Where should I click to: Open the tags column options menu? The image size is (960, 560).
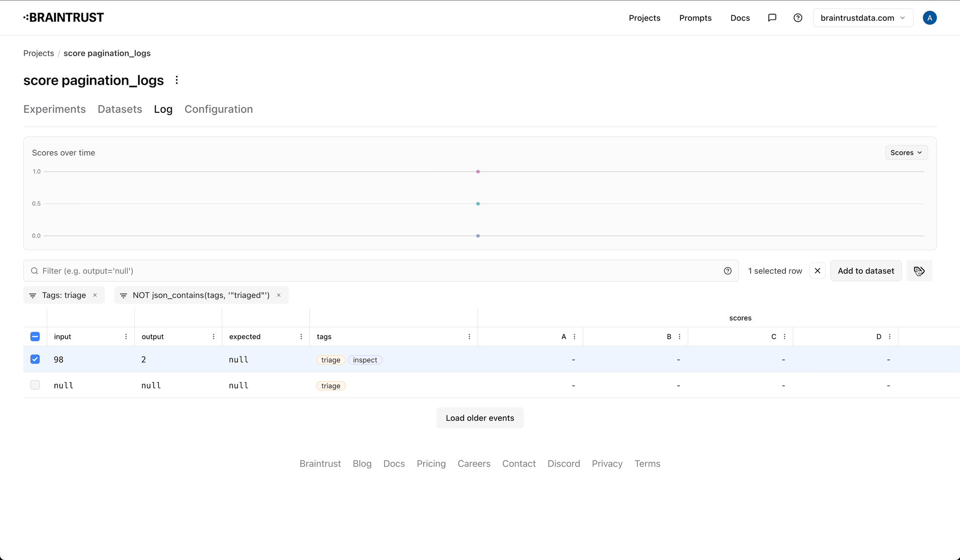click(469, 336)
